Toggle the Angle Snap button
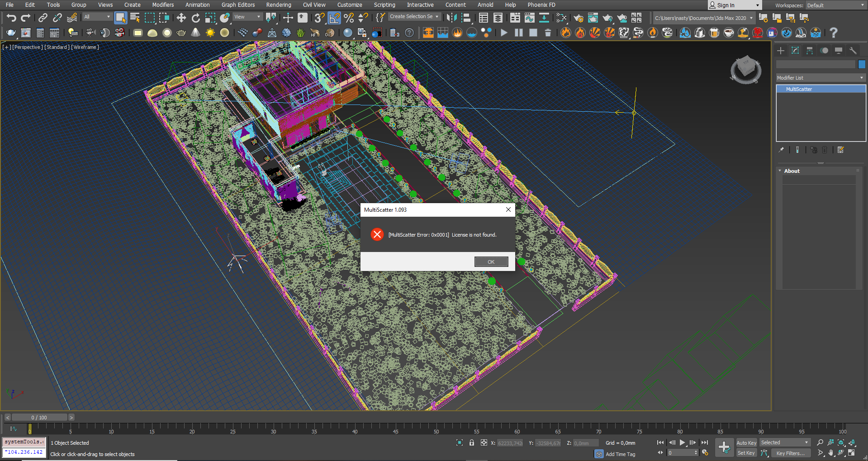Image resolution: width=868 pixels, height=461 pixels. pyautogui.click(x=334, y=18)
